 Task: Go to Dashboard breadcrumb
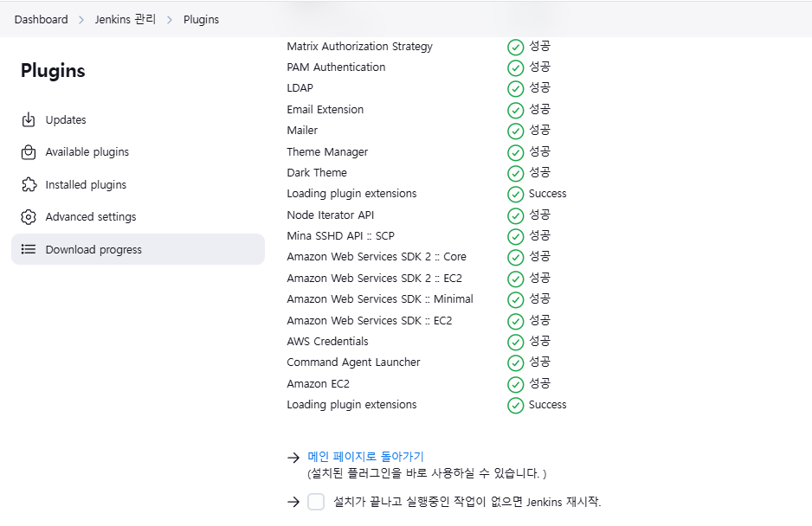point(41,20)
